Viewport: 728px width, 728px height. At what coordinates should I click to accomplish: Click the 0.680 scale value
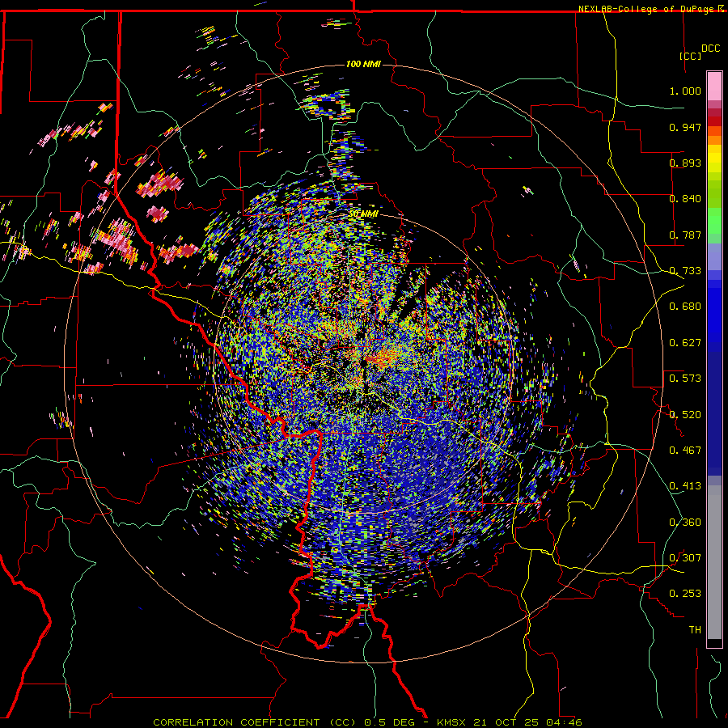click(685, 307)
